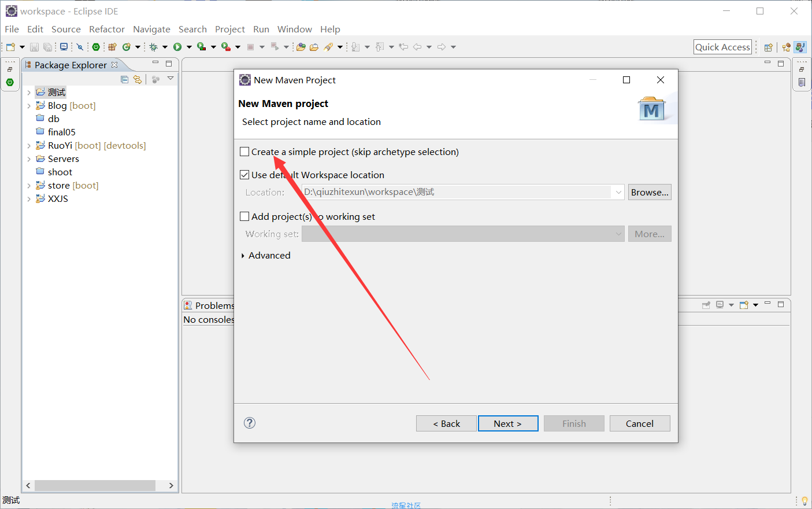Expand the XXJS project node
The width and height of the screenshot is (812, 509).
[29, 199]
